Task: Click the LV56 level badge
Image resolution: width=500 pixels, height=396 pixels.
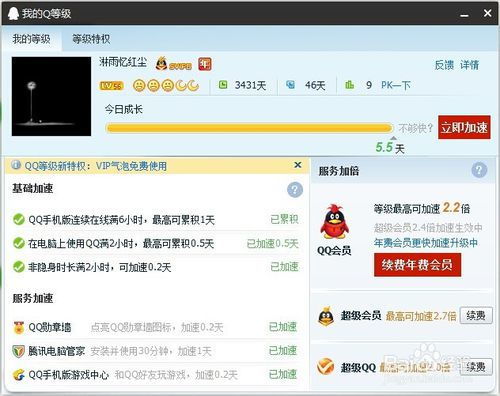Action: pyautogui.click(x=112, y=86)
